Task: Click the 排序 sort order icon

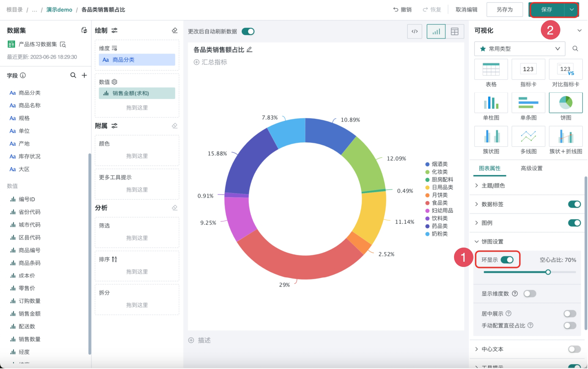Action: point(115,259)
